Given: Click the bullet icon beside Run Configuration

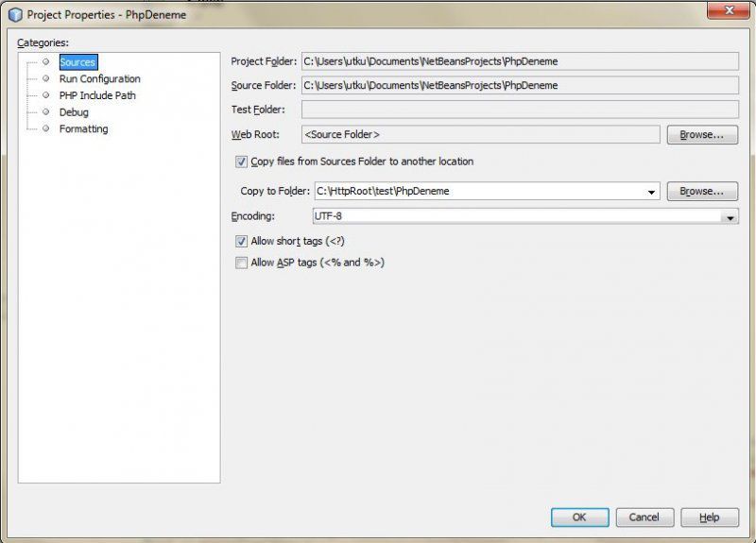Looking at the screenshot, I should [45, 79].
